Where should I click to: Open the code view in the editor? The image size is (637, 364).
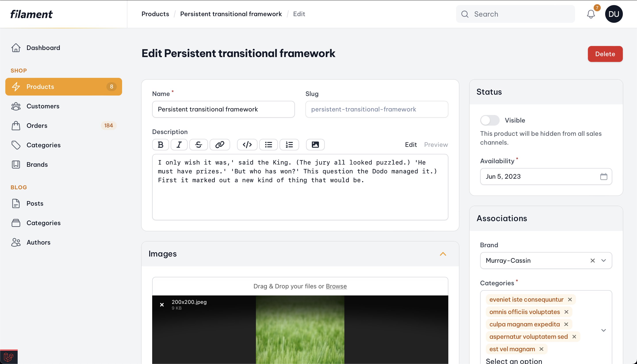(x=247, y=144)
